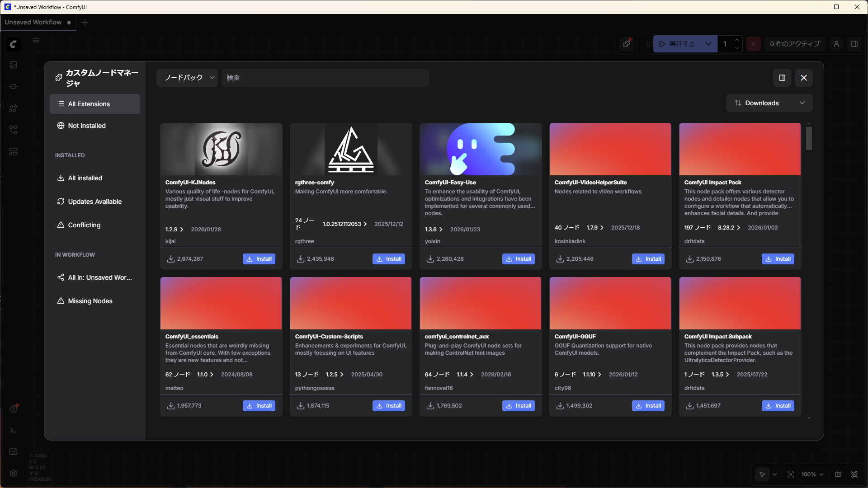Close the custom node manager dialog

(803, 78)
